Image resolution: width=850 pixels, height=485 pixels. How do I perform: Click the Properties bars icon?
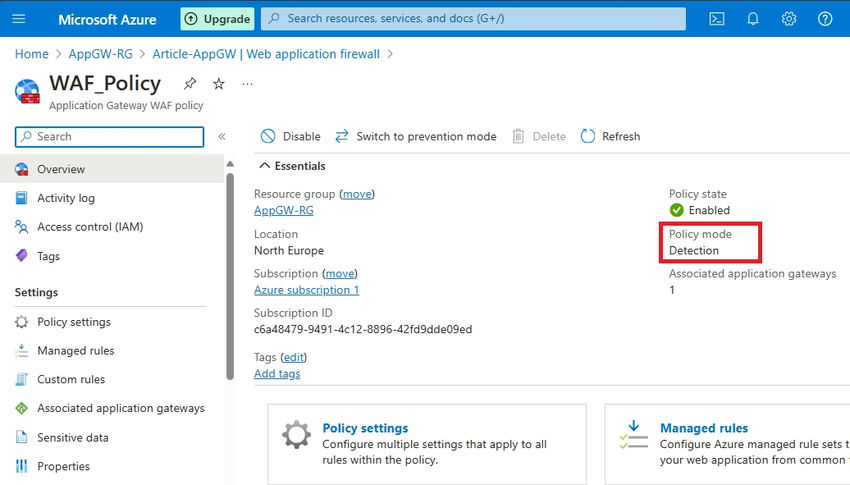point(22,466)
